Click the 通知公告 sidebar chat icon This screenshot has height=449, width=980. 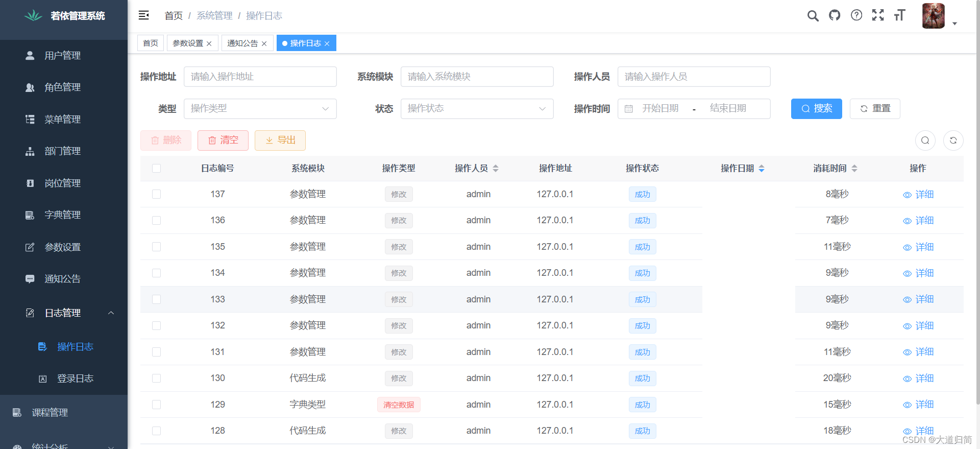pos(30,279)
